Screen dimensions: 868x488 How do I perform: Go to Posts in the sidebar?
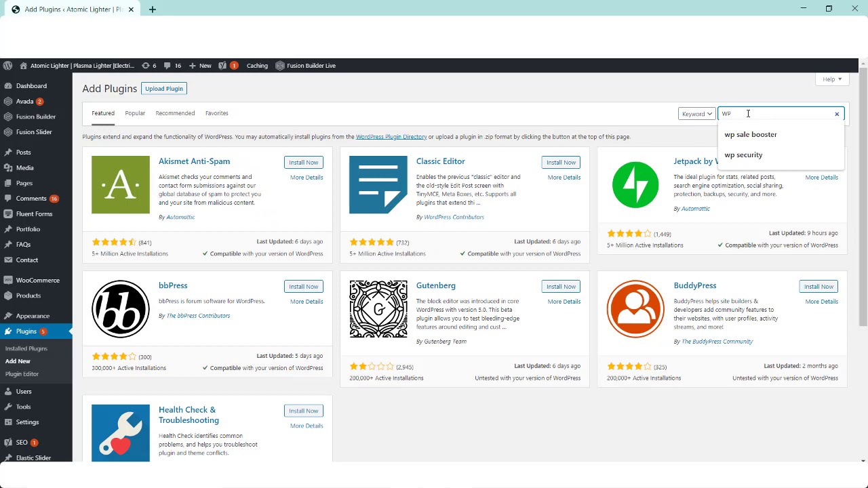[23, 152]
